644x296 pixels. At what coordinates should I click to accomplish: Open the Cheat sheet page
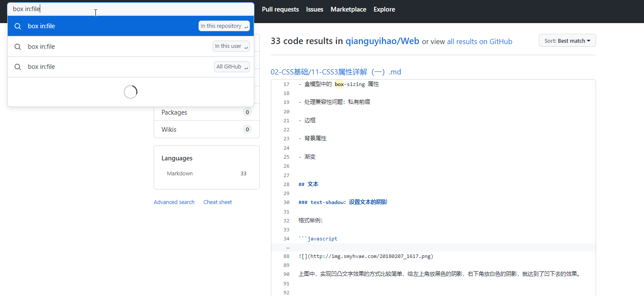(x=217, y=201)
